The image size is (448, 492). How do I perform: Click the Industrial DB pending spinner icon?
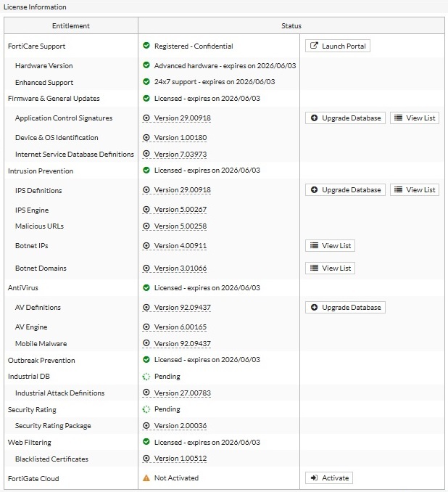click(x=146, y=377)
